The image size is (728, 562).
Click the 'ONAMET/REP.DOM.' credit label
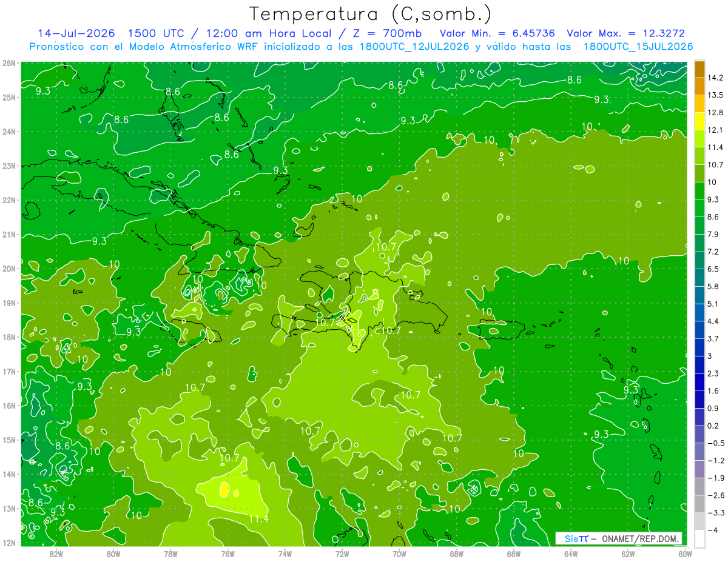(640, 539)
